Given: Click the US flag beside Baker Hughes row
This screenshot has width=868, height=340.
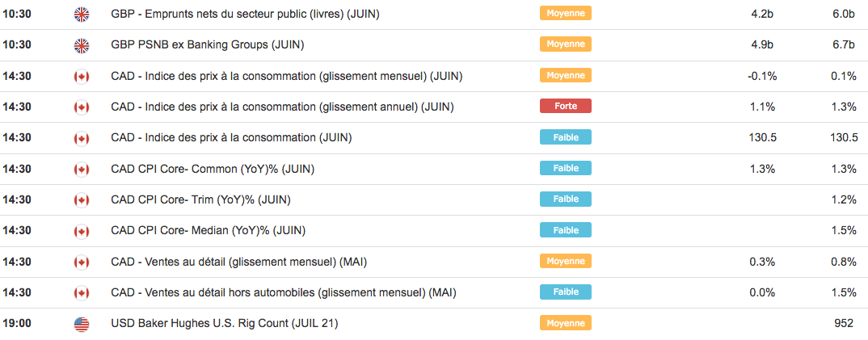Looking at the screenshot, I should tap(82, 324).
